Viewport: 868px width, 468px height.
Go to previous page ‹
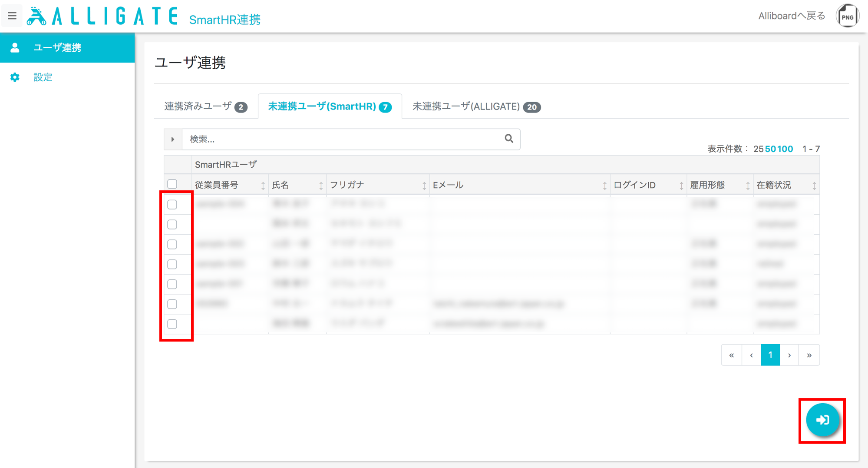[751, 355]
